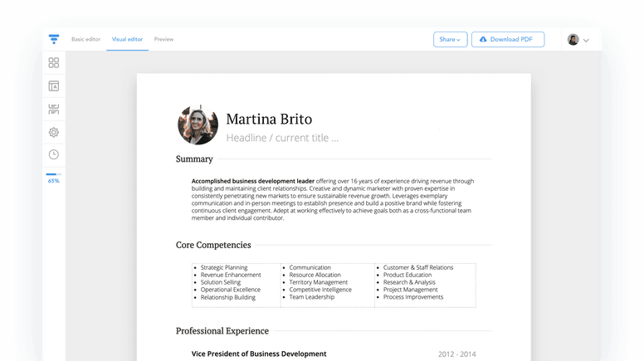
Task: Switch to the Basic editor tab
Action: point(85,39)
